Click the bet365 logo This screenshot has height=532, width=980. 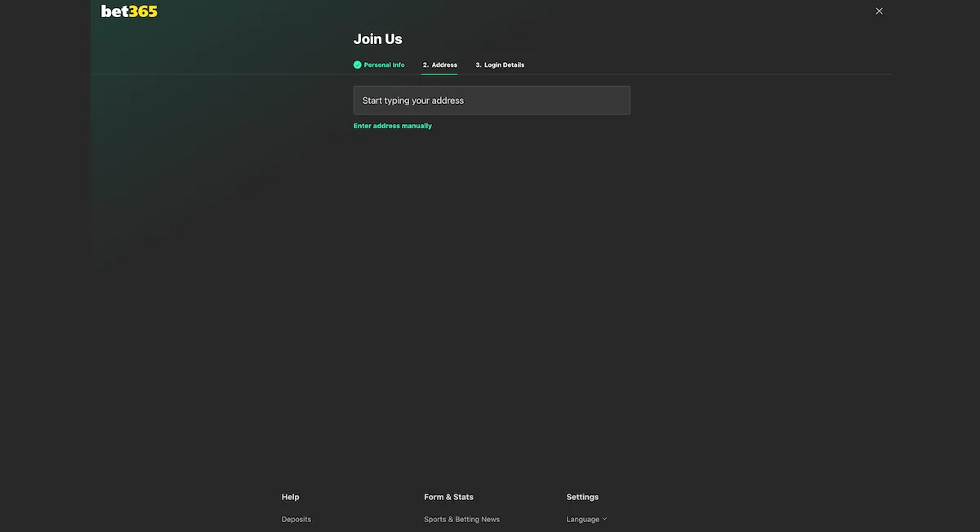pyautogui.click(x=129, y=11)
